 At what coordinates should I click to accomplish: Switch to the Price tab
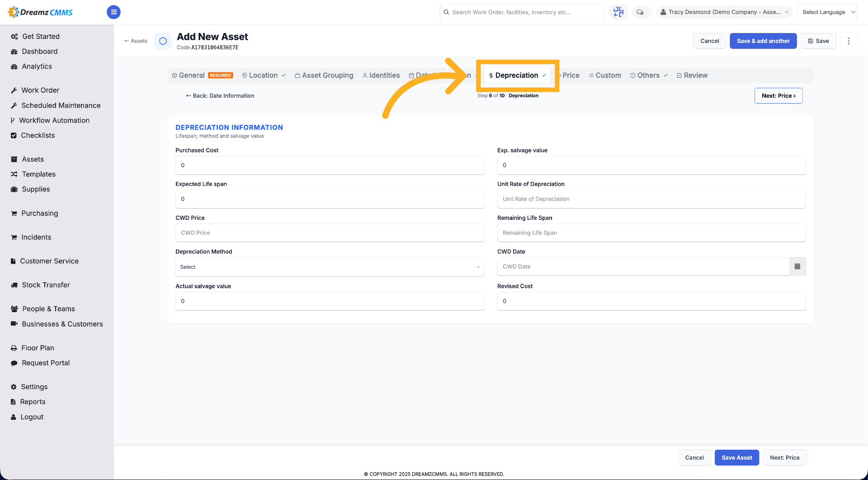570,76
